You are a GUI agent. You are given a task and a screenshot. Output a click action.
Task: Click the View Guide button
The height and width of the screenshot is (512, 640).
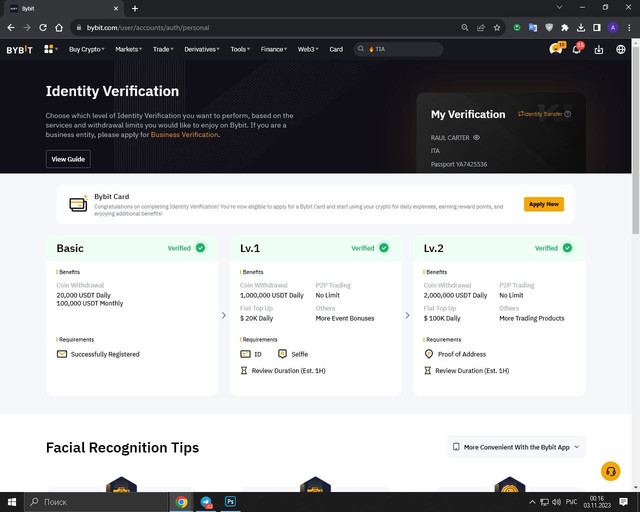[68, 159]
